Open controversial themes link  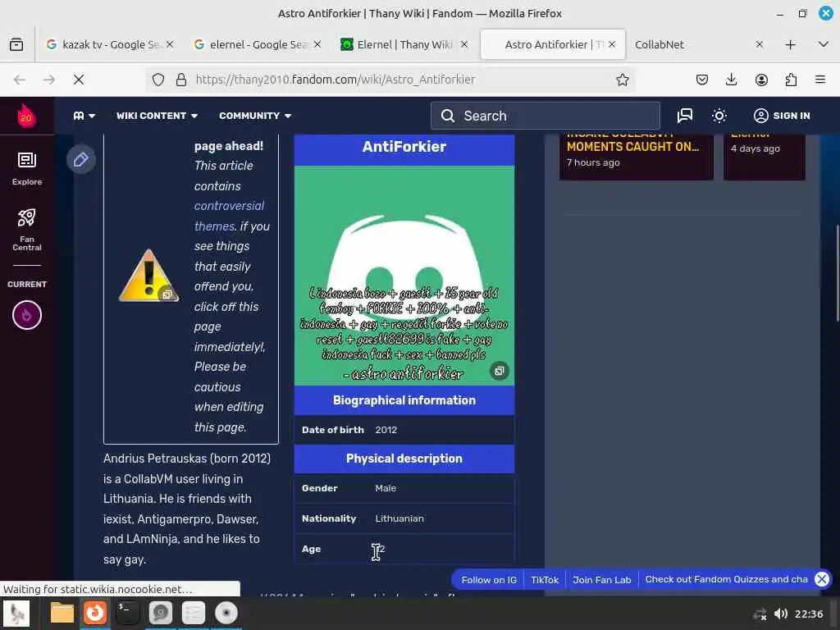pyautogui.click(x=230, y=216)
